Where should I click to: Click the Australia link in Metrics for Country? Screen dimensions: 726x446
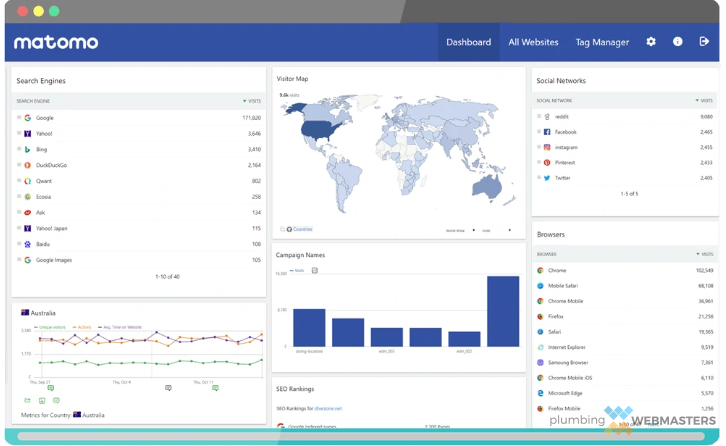93,415
